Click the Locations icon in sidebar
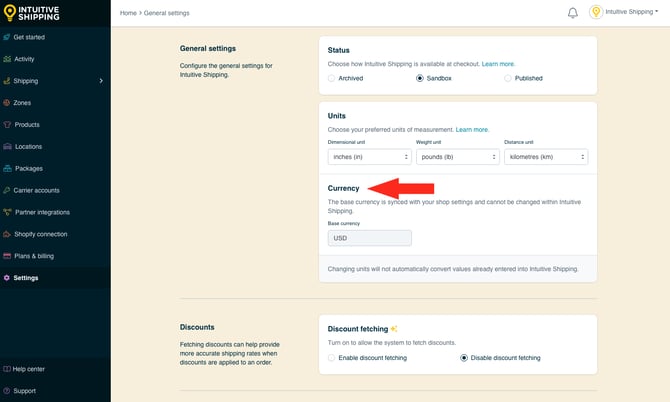This screenshot has width=670, height=402. [x=8, y=147]
